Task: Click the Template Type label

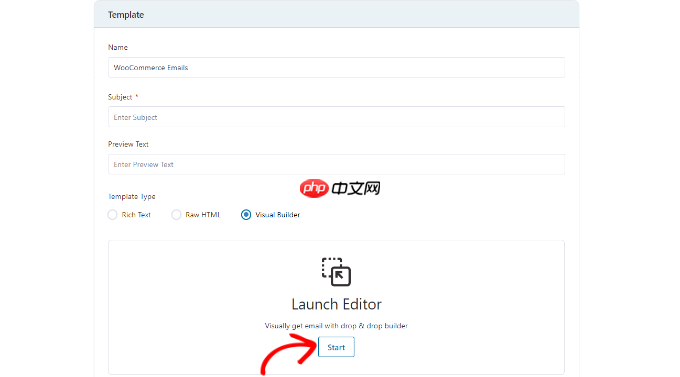Action: click(131, 197)
